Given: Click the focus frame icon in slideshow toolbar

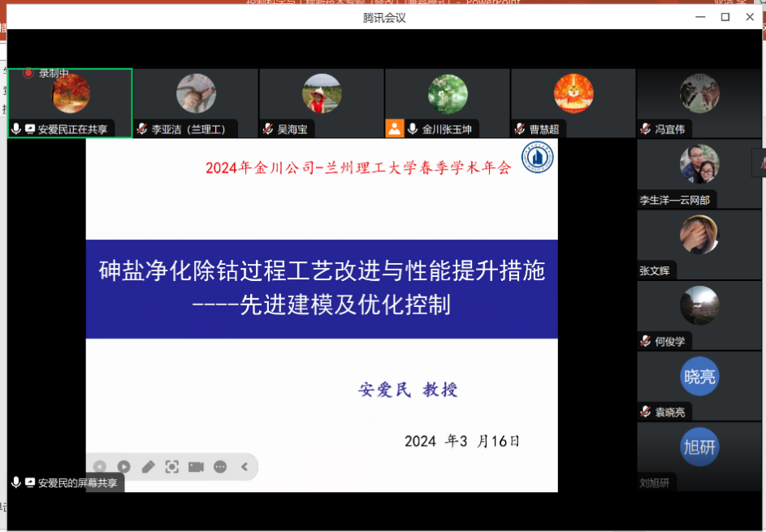Looking at the screenshot, I should click(x=171, y=466).
